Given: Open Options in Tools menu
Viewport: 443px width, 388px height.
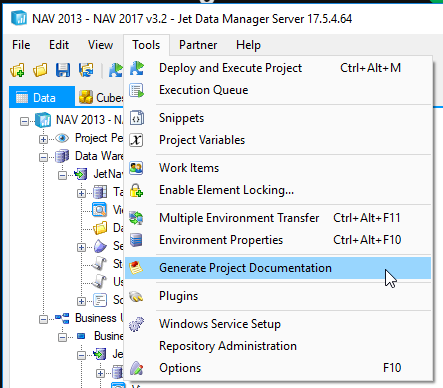Looking at the screenshot, I should point(278,368).
